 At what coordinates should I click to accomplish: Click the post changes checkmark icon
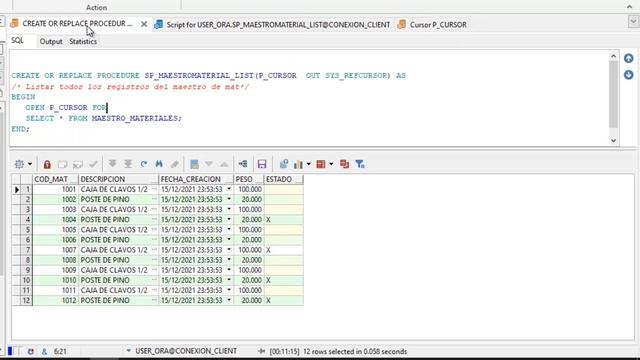click(x=93, y=164)
